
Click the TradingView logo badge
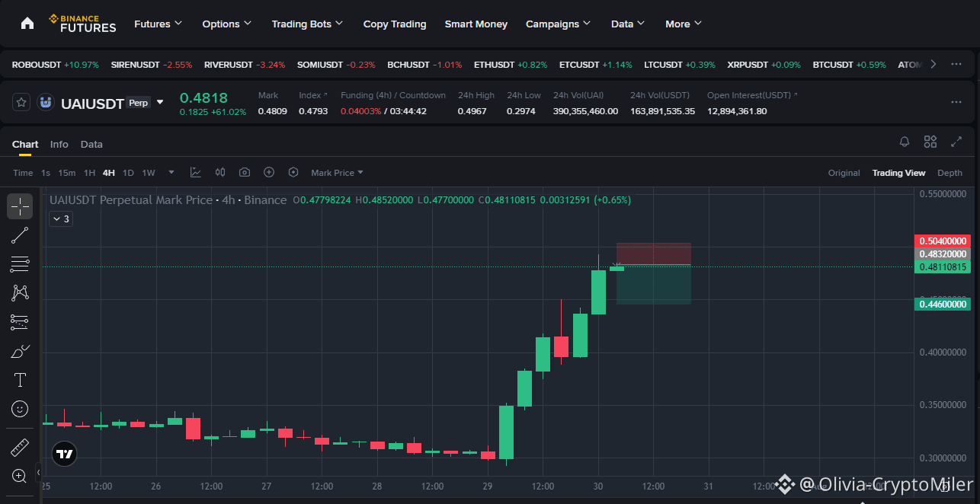click(66, 455)
